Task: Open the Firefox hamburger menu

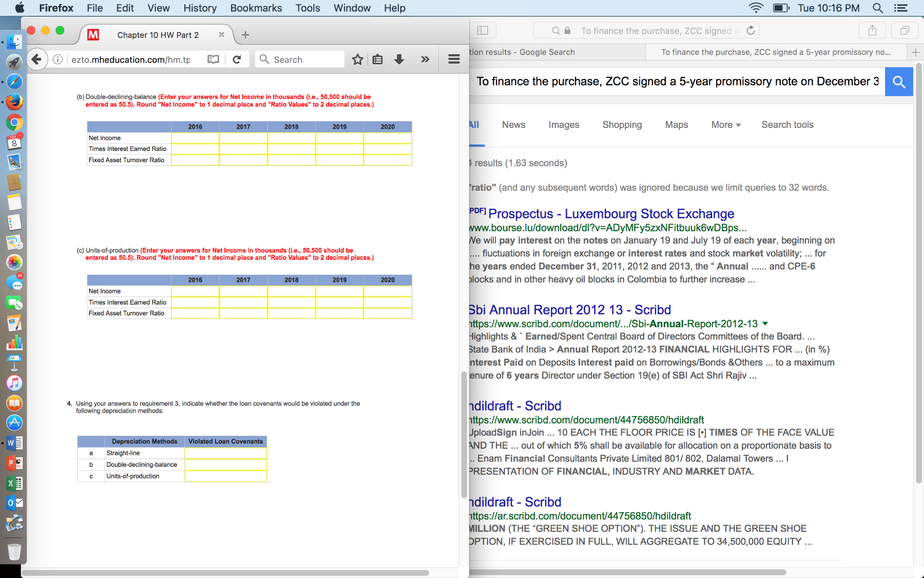Action: tap(454, 59)
